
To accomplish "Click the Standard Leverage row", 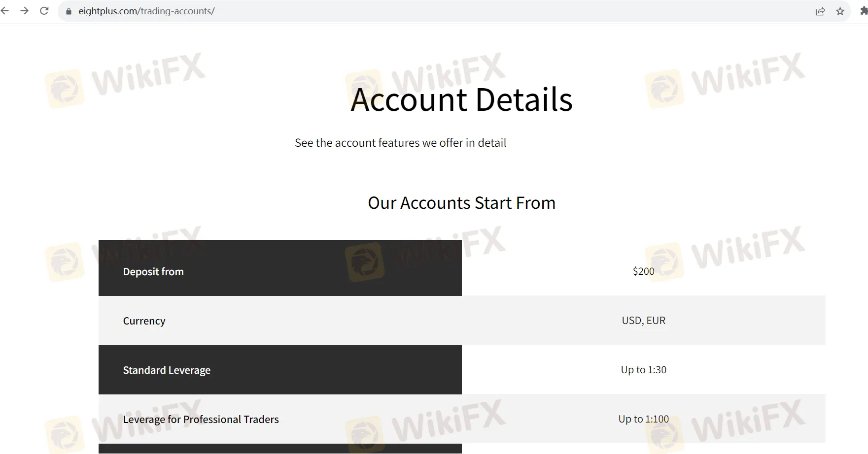I will tap(280, 370).
